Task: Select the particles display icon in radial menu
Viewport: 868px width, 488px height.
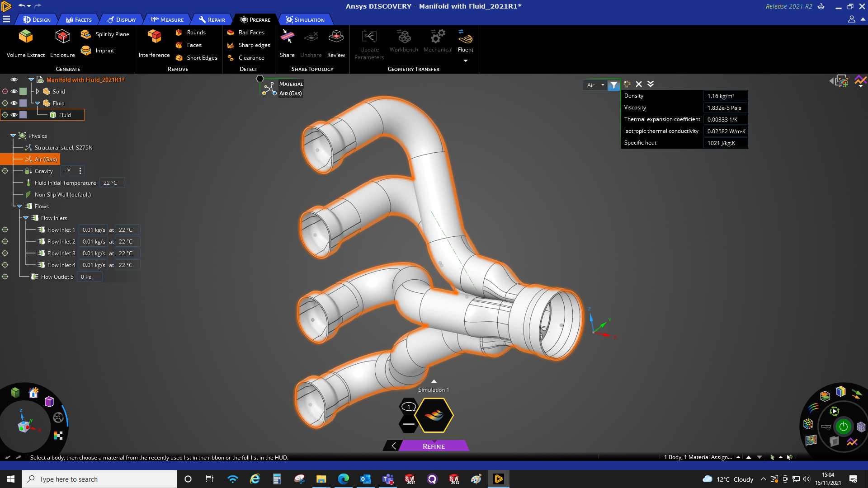Action: click(x=808, y=424)
